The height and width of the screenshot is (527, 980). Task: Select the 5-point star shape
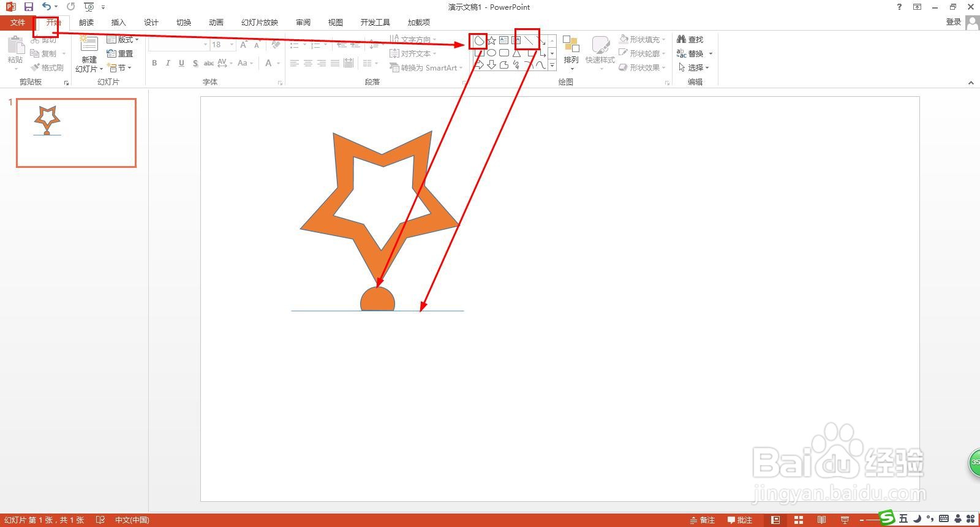(491, 41)
